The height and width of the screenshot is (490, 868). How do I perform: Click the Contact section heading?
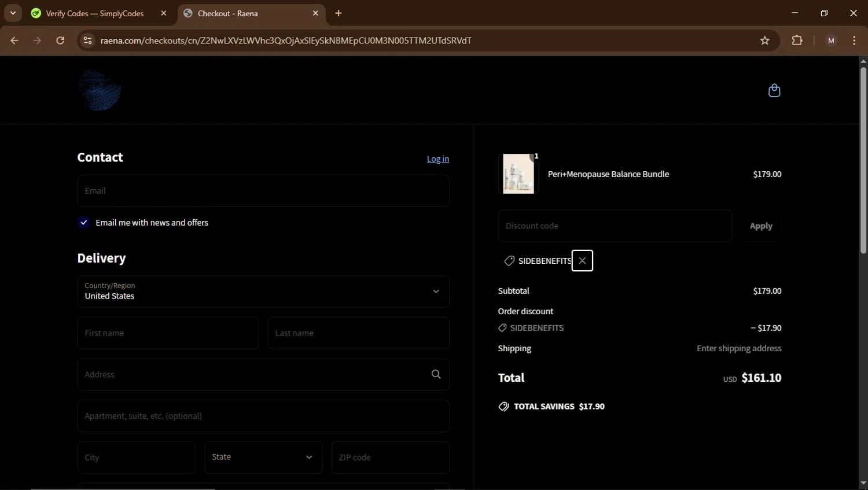pos(100,157)
